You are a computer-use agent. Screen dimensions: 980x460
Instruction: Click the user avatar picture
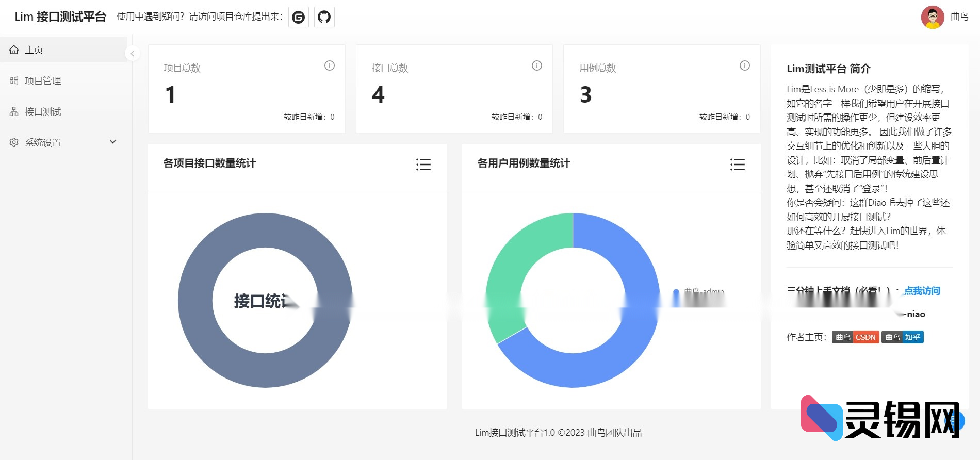click(933, 17)
